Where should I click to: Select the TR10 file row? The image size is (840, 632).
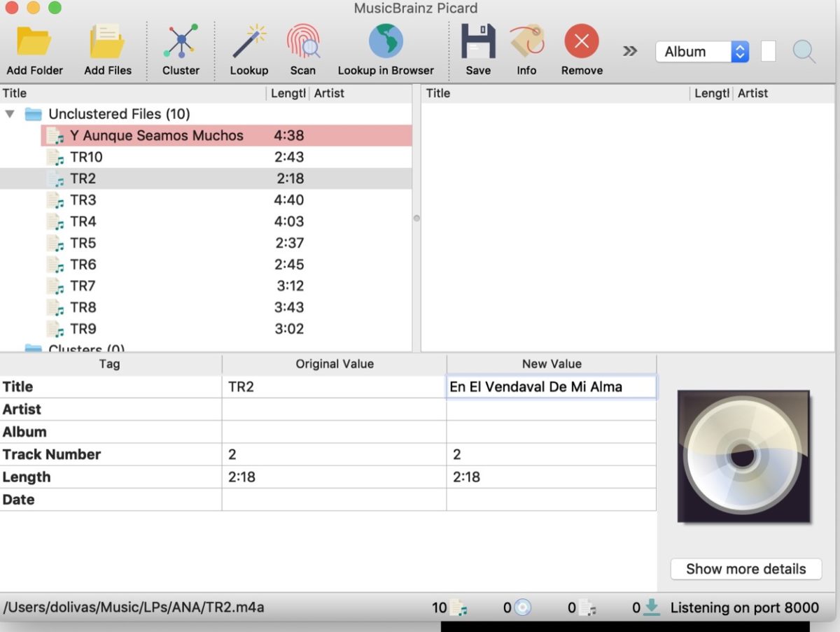coord(206,157)
